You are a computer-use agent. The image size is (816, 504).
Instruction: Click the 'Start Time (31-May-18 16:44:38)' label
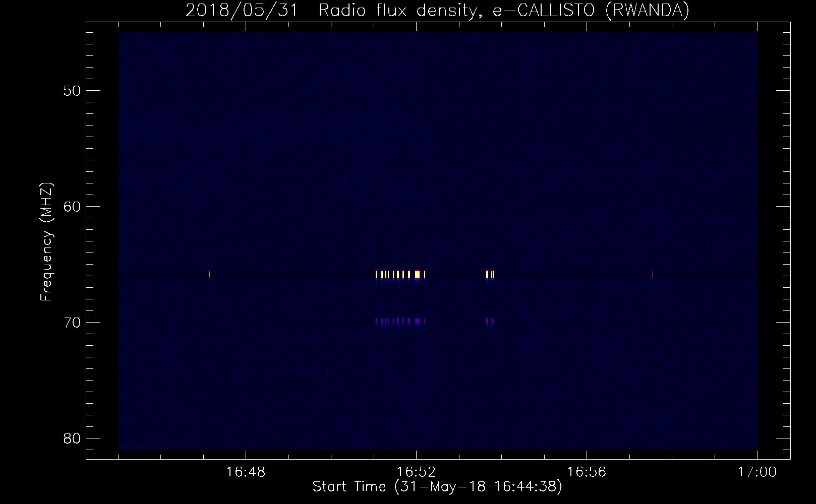(x=437, y=487)
